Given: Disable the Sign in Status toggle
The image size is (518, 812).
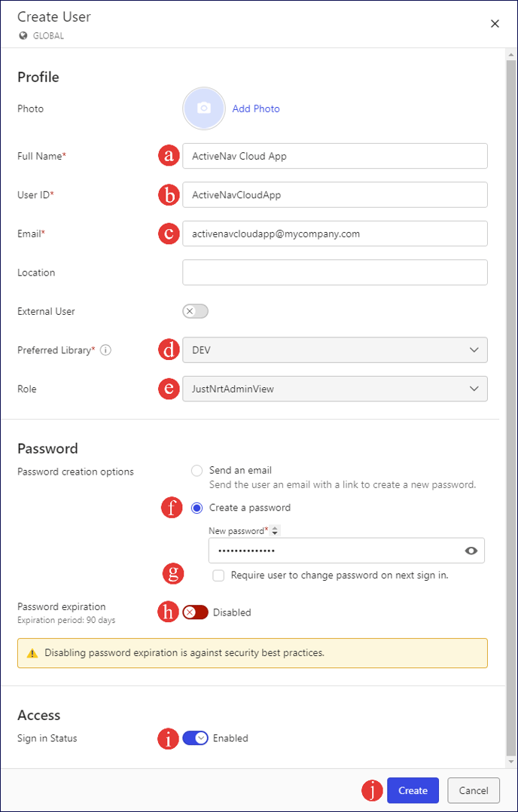Looking at the screenshot, I should 195,738.
